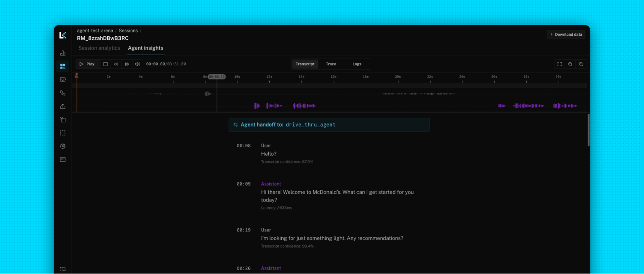Click the 20s mark on the timeline ruler

(398, 77)
